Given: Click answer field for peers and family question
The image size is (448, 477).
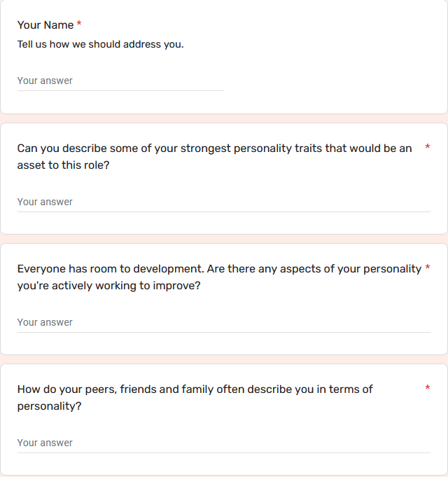Looking at the screenshot, I should 224,443.
